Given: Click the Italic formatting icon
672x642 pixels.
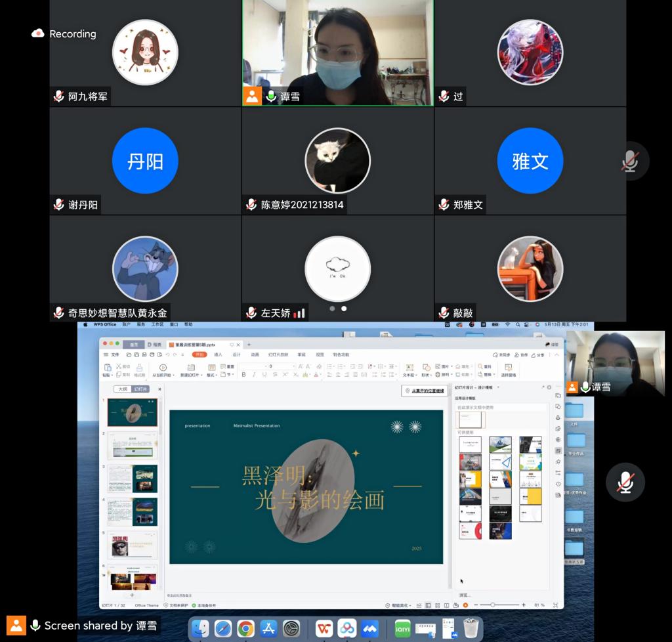Looking at the screenshot, I should click(254, 375).
